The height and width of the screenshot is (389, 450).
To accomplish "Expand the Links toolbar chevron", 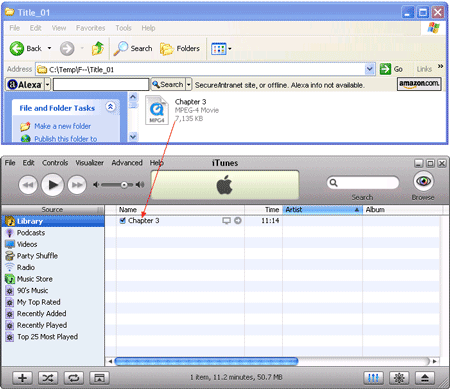I will tap(440, 66).
